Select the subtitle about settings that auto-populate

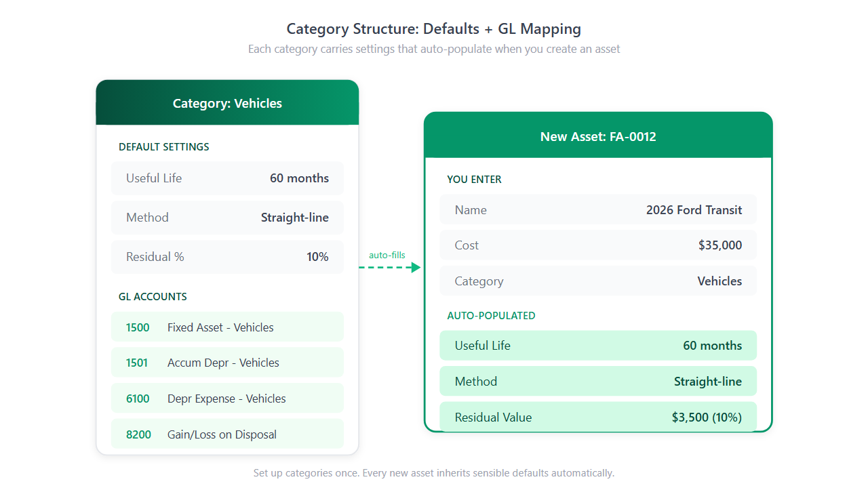click(x=434, y=49)
